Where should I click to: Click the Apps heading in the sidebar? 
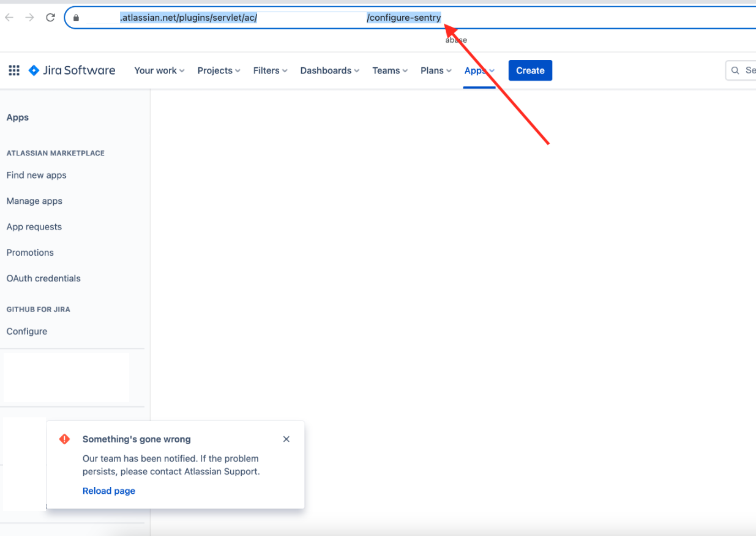tap(18, 117)
